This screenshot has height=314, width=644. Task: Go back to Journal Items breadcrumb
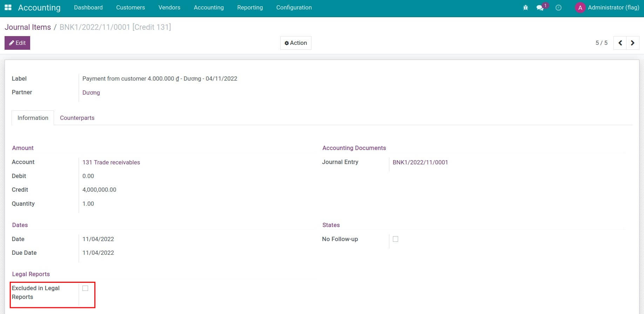pyautogui.click(x=28, y=27)
